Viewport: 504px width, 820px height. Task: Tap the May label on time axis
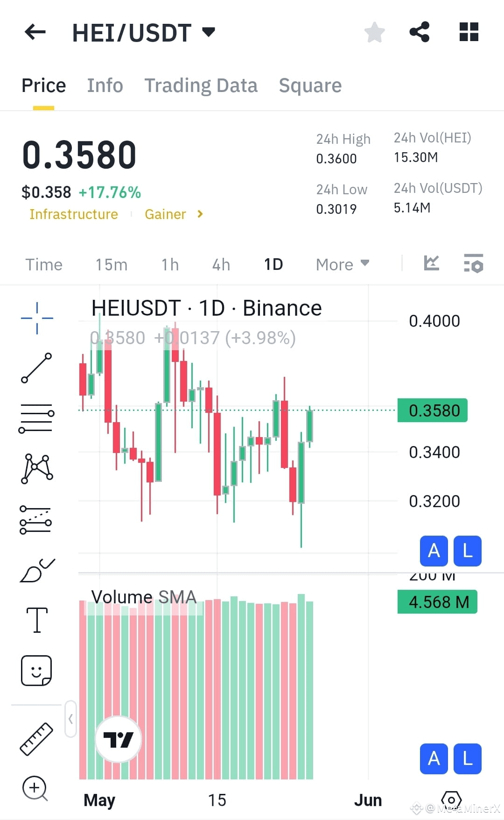coord(99,800)
